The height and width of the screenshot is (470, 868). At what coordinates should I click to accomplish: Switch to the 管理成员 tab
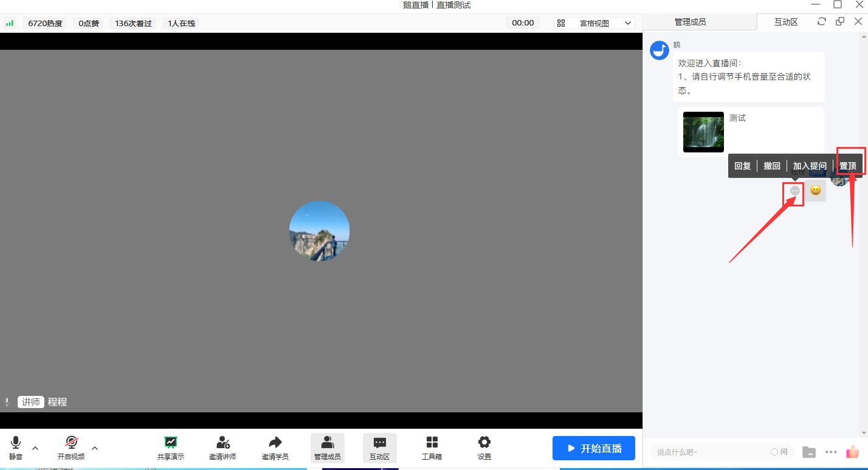click(x=690, y=22)
